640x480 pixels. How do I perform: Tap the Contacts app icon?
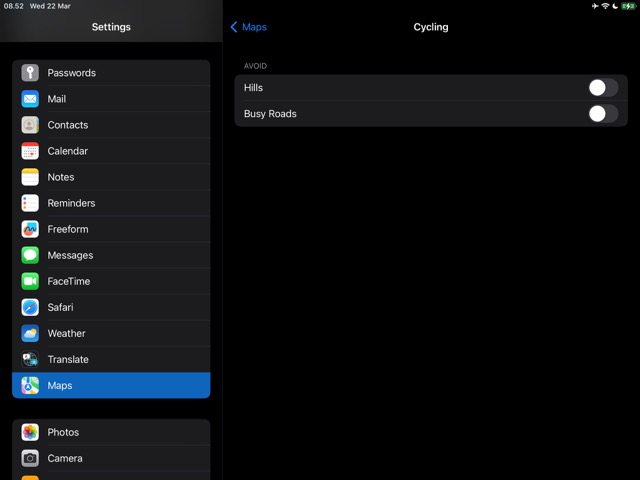click(x=30, y=125)
